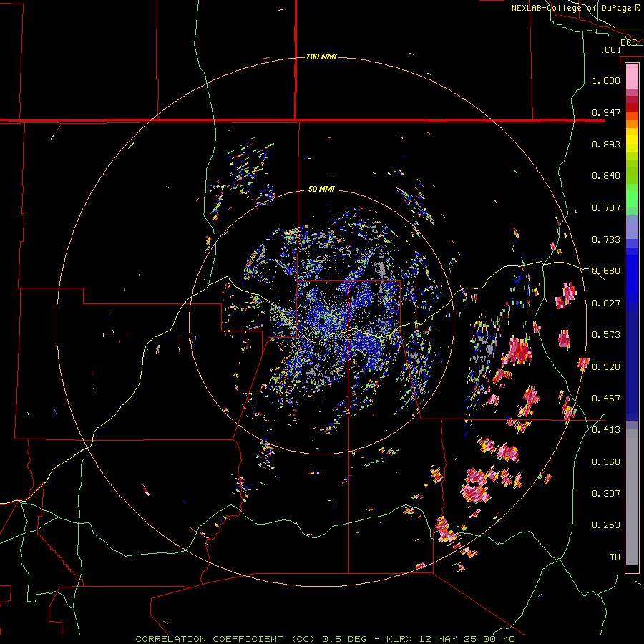The width and height of the screenshot is (644, 644).
Task: Click the 0.840 color scale value
Action: (x=606, y=176)
